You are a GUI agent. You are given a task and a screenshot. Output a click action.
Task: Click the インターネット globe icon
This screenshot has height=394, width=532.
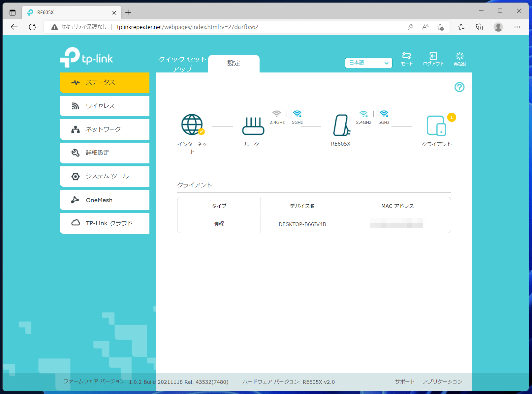tap(192, 125)
